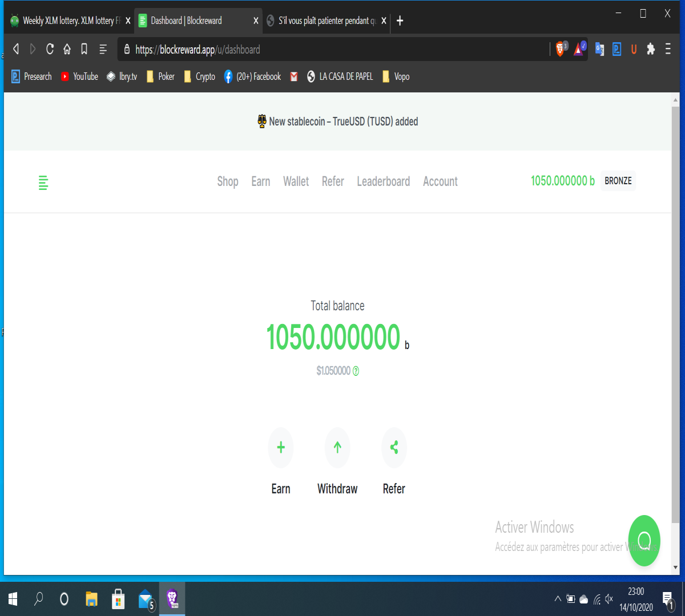Image resolution: width=685 pixels, height=616 pixels.
Task: Close the Dashboard Blockreward tab
Action: pyautogui.click(x=256, y=21)
